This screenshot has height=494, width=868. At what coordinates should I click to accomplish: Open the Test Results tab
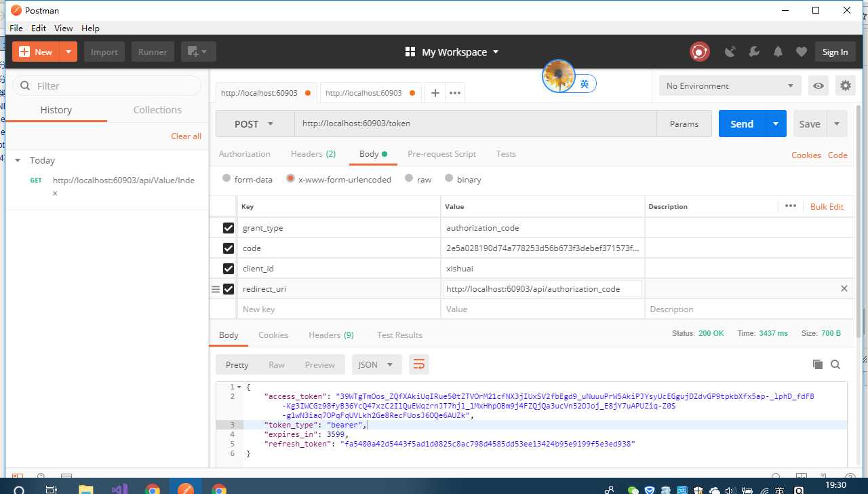tap(399, 335)
